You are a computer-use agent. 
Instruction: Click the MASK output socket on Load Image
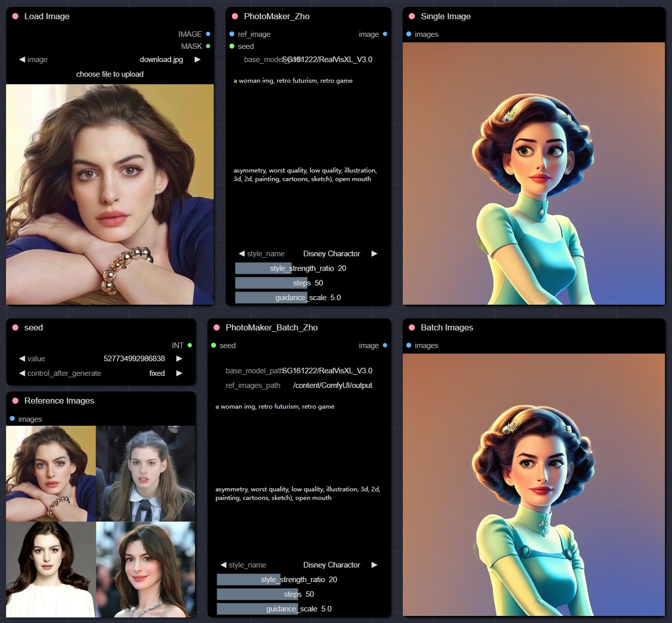click(208, 46)
